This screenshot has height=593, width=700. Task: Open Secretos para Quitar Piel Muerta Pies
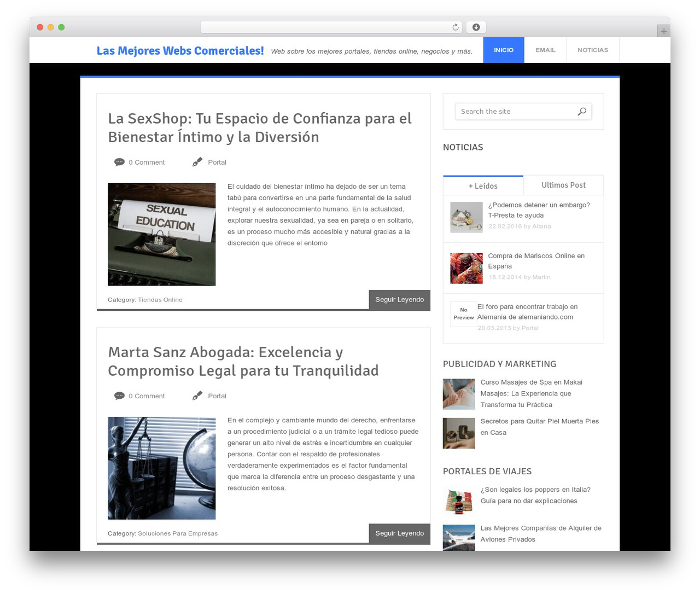click(x=540, y=427)
